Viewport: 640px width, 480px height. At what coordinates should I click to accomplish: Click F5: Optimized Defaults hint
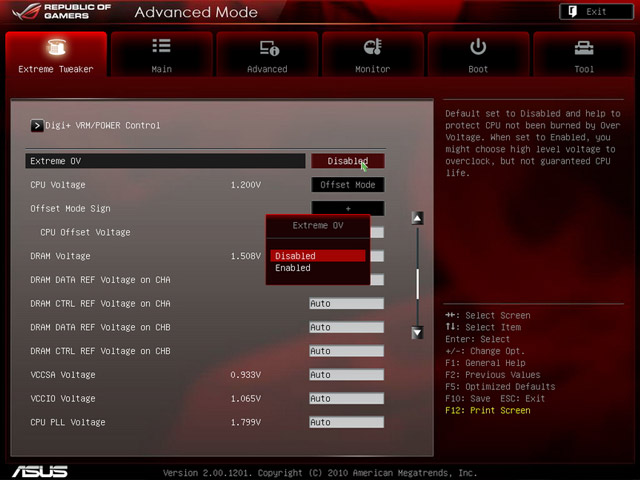click(500, 387)
